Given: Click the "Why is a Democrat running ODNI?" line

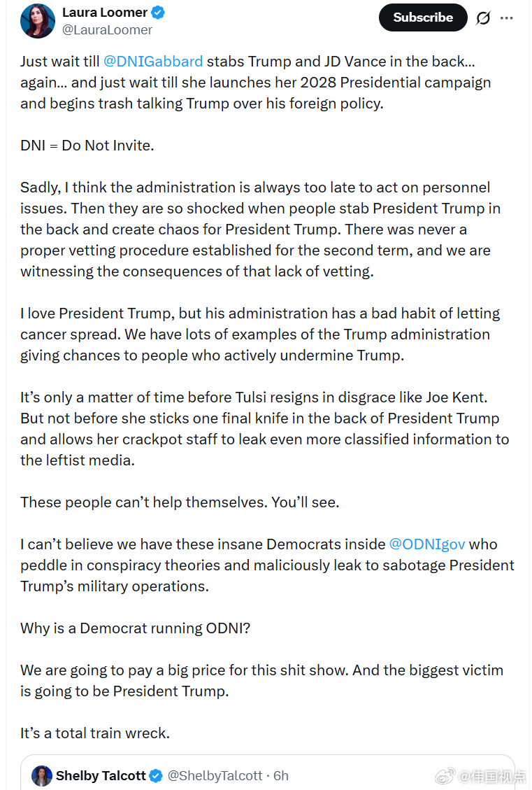Looking at the screenshot, I should pos(136,628).
